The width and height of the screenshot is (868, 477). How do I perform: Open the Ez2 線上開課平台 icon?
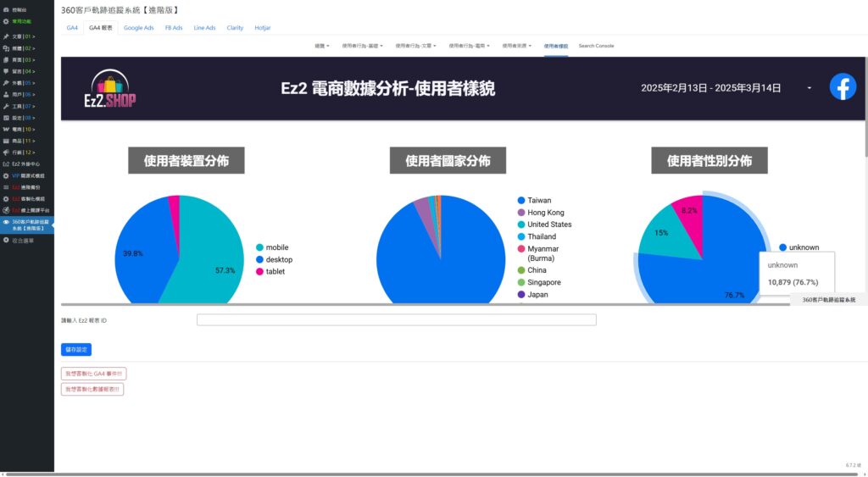point(6,210)
